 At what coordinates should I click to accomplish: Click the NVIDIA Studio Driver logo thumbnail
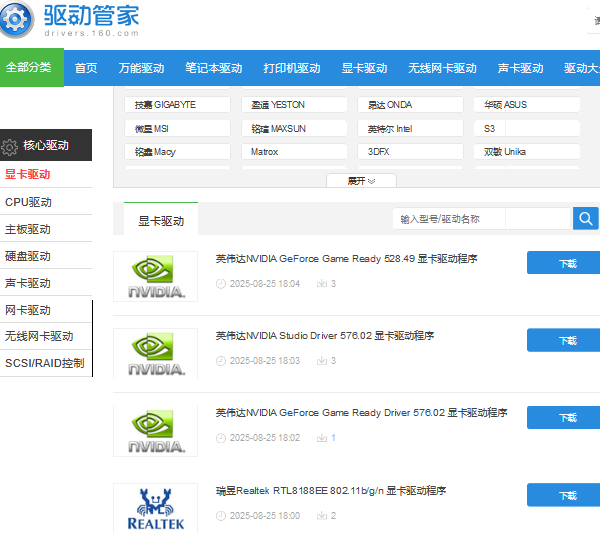(x=155, y=354)
